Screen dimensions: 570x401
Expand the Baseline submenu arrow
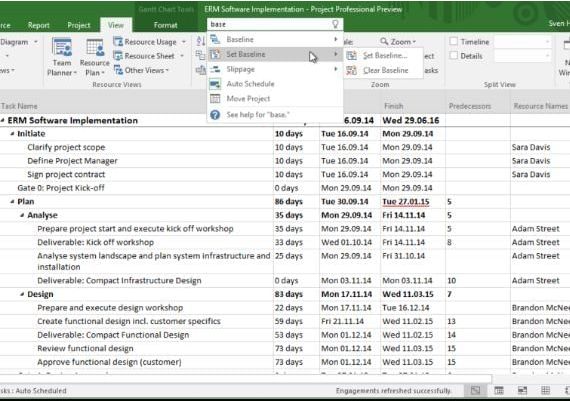[x=336, y=39]
